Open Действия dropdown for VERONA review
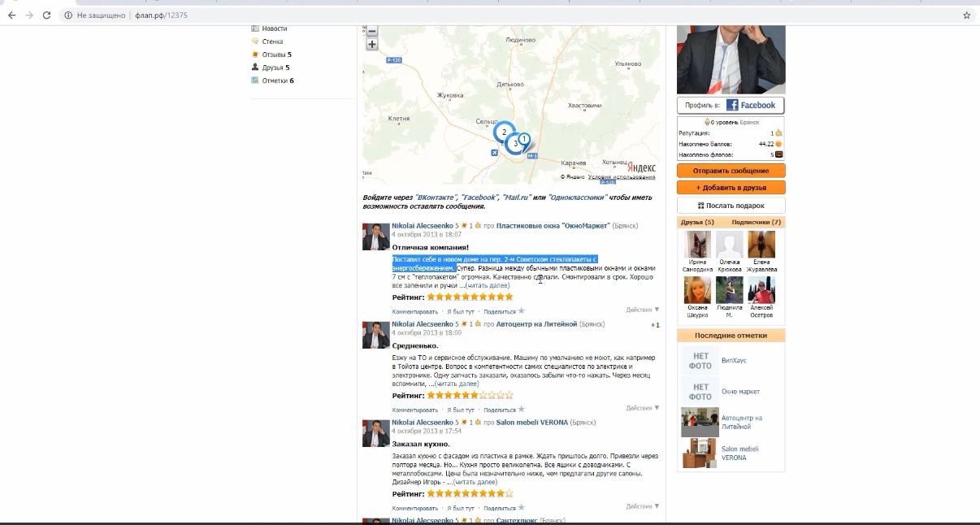Screen dimensions: 980x525 (643, 506)
